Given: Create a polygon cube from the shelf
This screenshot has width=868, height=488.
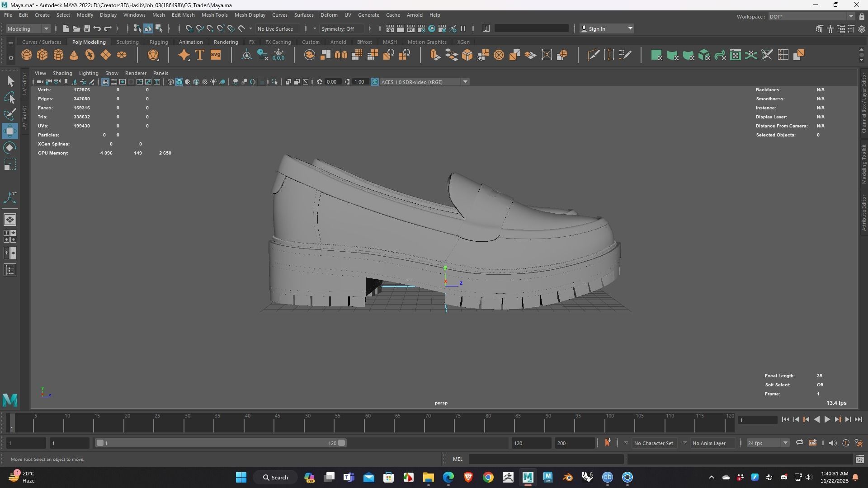Looking at the screenshot, I should pos(42,55).
